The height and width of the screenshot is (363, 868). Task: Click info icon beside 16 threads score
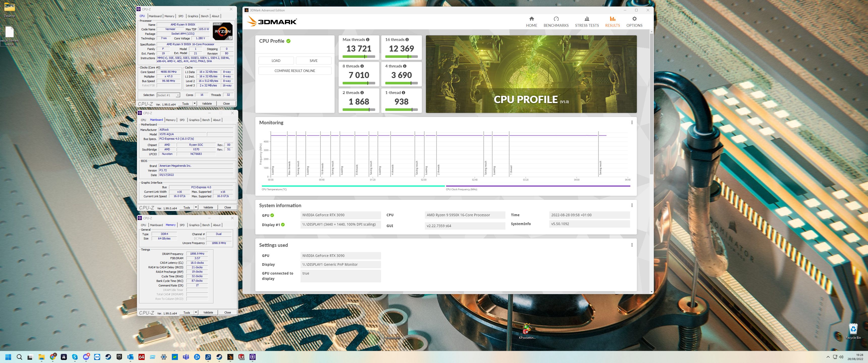click(x=407, y=39)
